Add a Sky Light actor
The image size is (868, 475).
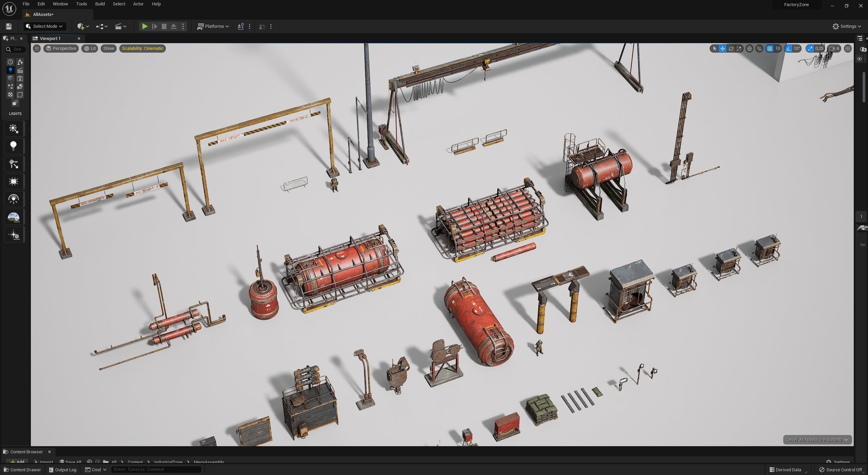pos(14,199)
